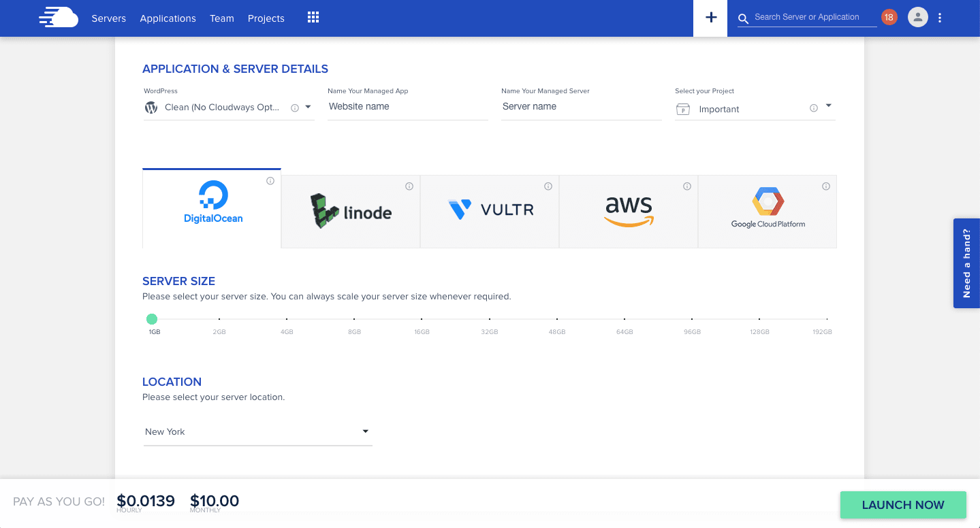
Task: Open the notifications badge showing 18
Action: point(889,18)
